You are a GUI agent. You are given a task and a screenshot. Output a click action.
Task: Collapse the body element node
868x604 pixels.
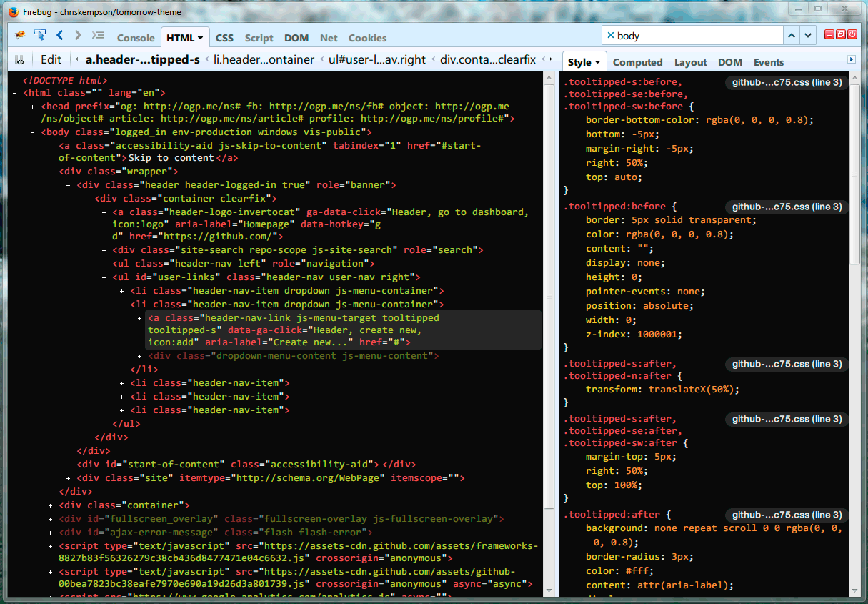click(x=34, y=132)
